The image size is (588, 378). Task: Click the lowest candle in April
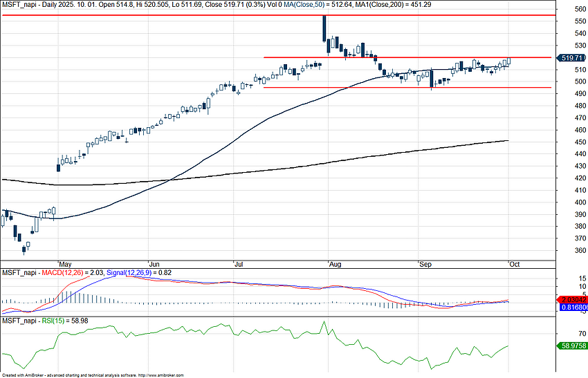(x=24, y=249)
